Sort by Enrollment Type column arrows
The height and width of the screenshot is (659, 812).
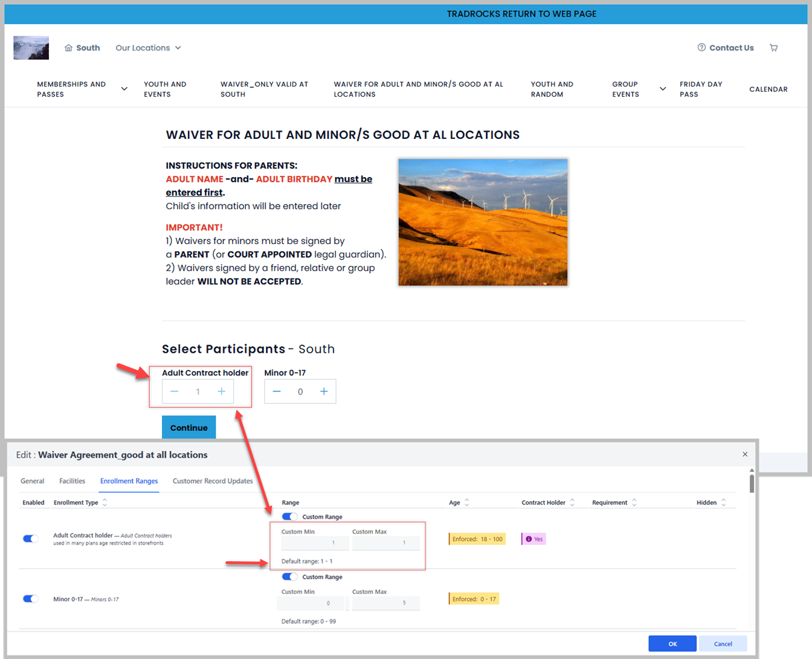click(x=105, y=503)
